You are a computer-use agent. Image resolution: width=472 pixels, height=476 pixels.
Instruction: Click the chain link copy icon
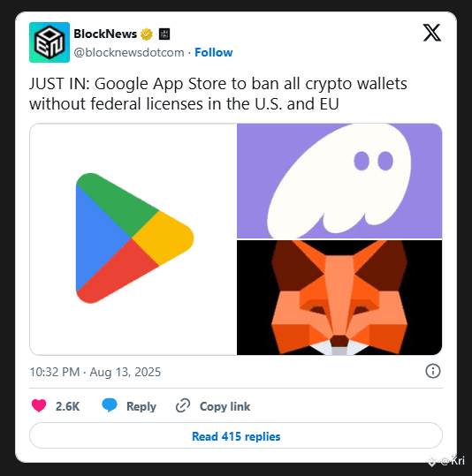[183, 405]
